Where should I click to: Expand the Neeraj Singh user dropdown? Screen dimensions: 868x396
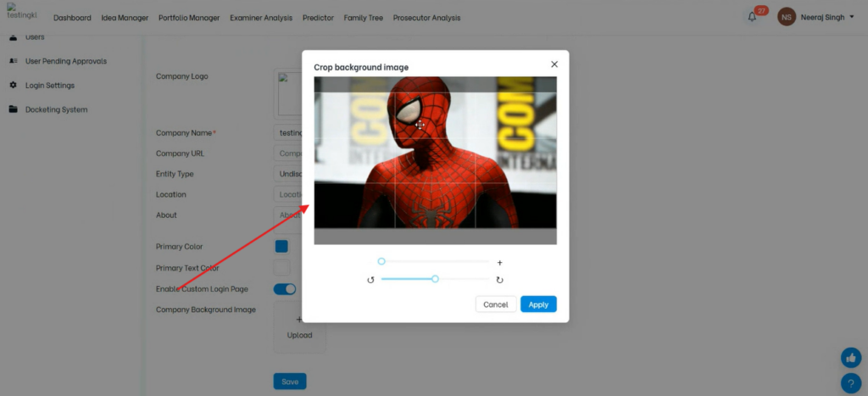click(x=851, y=17)
